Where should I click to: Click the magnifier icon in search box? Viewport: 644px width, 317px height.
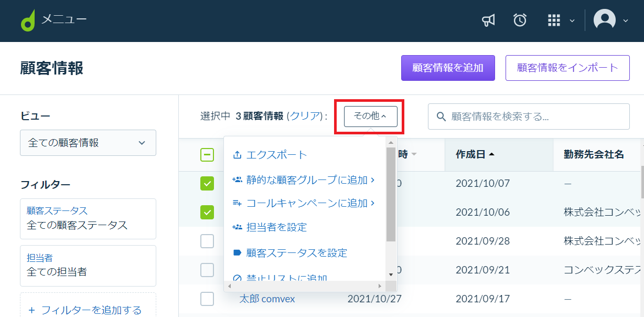441,117
